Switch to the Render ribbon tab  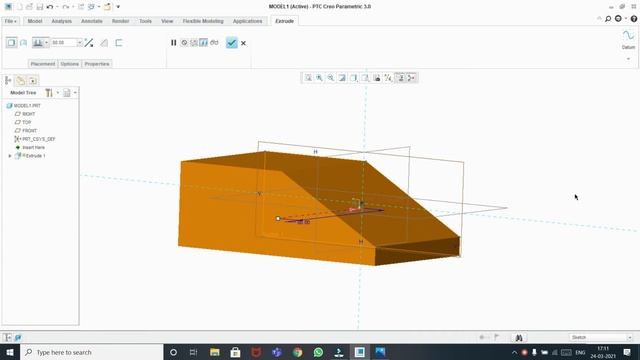[x=120, y=21]
